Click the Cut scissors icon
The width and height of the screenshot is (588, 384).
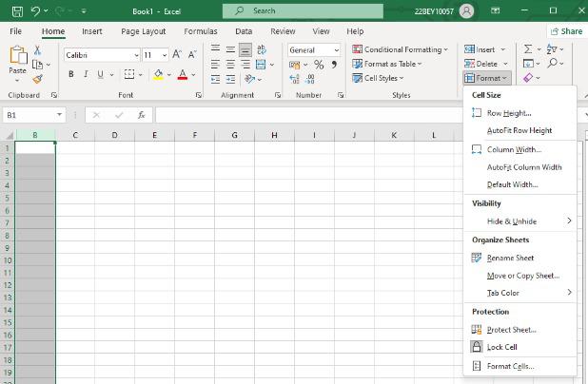pos(37,49)
